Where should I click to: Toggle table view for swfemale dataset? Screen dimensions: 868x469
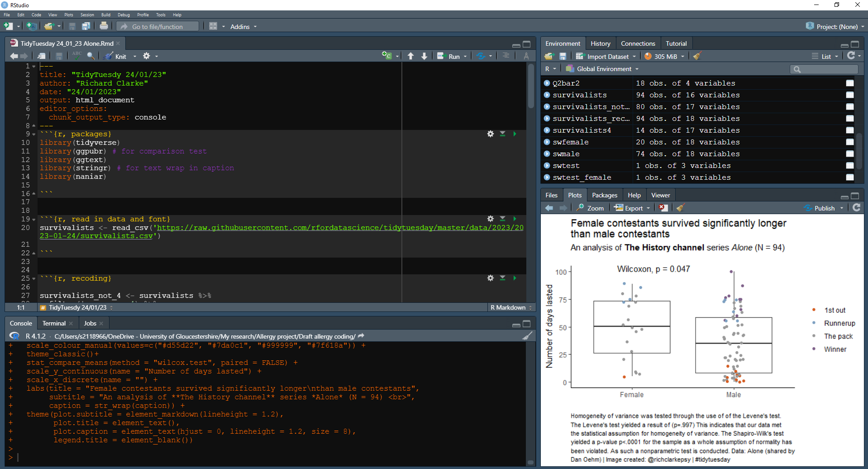coord(850,142)
